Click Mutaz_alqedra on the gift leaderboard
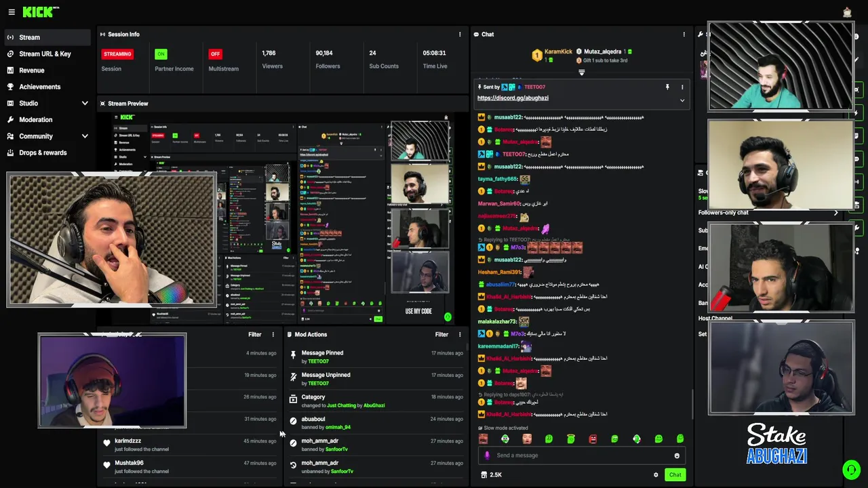Screen dimensions: 868x488 click(602, 52)
